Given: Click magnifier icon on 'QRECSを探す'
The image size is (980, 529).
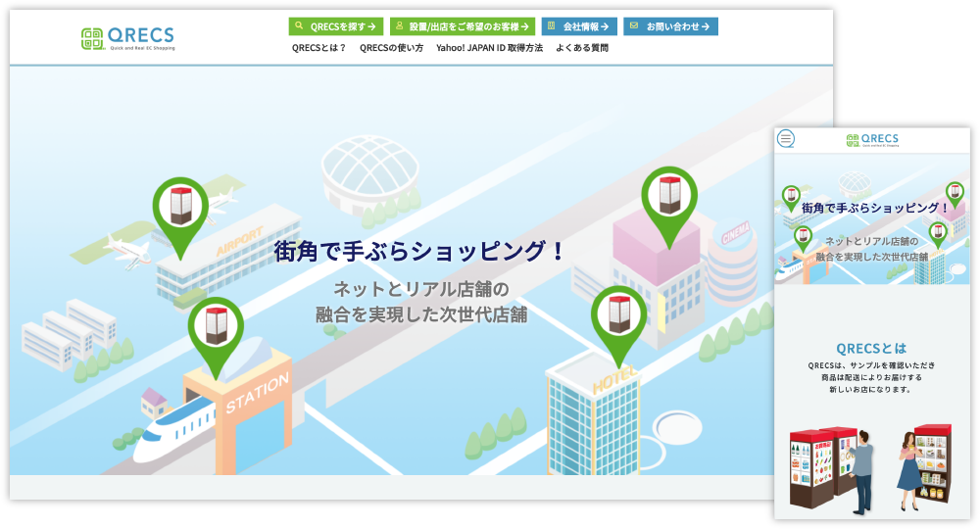Looking at the screenshot, I should pyautogui.click(x=299, y=25).
